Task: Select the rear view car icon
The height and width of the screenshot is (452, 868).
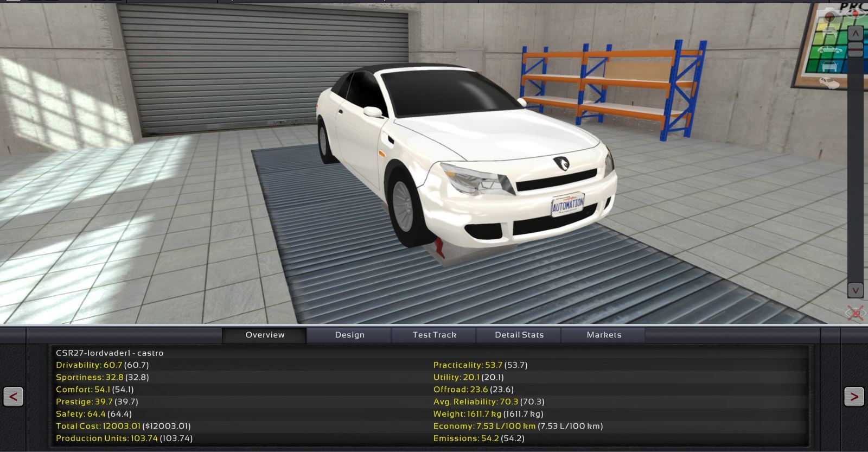Action: pyautogui.click(x=829, y=67)
